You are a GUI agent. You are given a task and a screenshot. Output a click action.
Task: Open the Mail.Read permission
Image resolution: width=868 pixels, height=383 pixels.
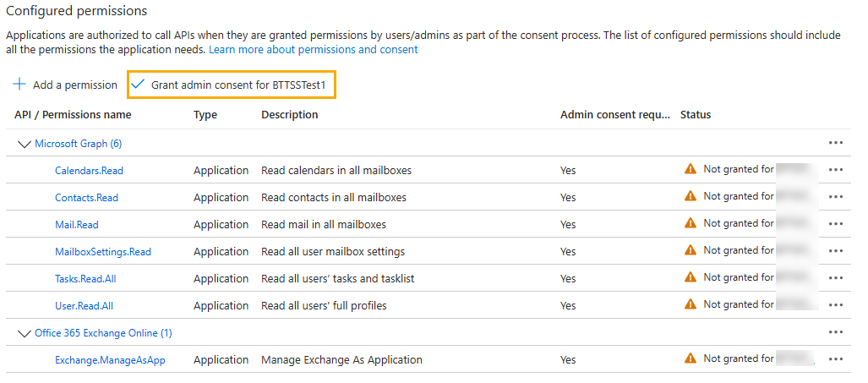[76, 225]
